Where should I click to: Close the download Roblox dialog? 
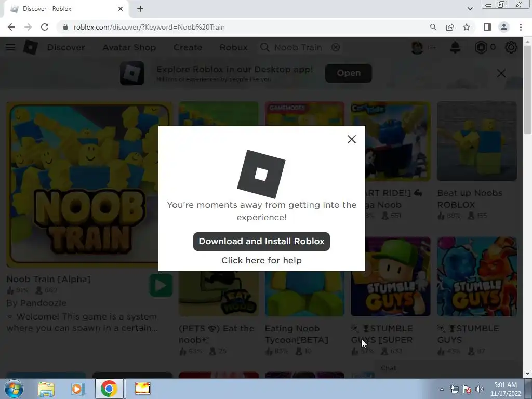(x=352, y=139)
